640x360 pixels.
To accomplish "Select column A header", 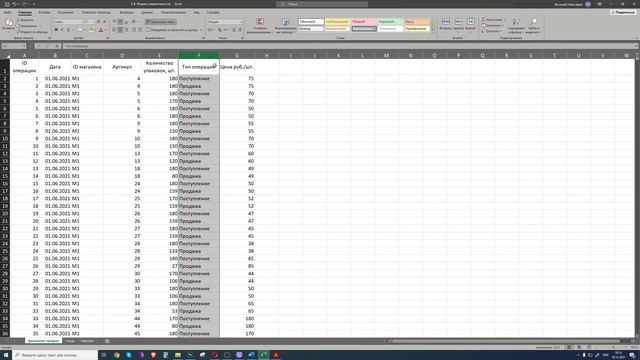I will [24, 55].
